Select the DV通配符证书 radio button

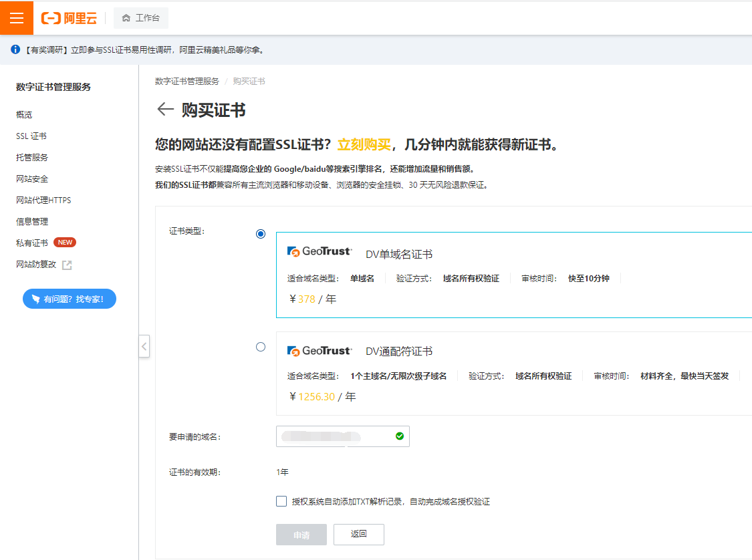(x=261, y=347)
